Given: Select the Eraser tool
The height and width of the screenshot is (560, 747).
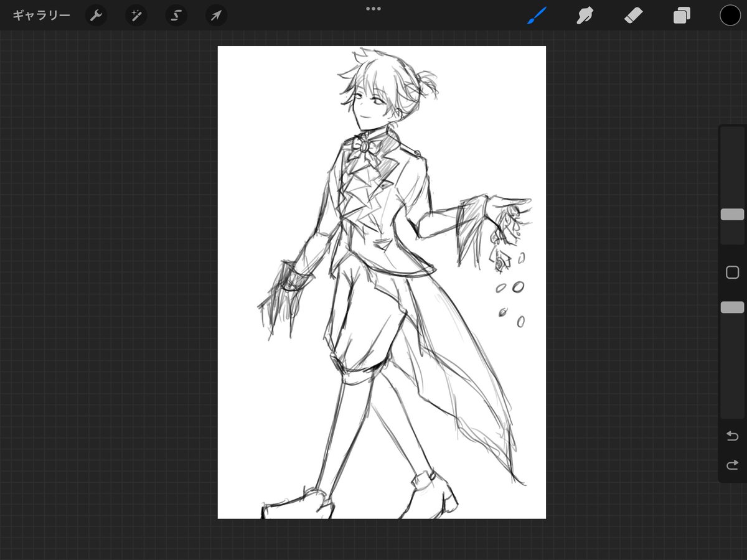Looking at the screenshot, I should click(634, 16).
